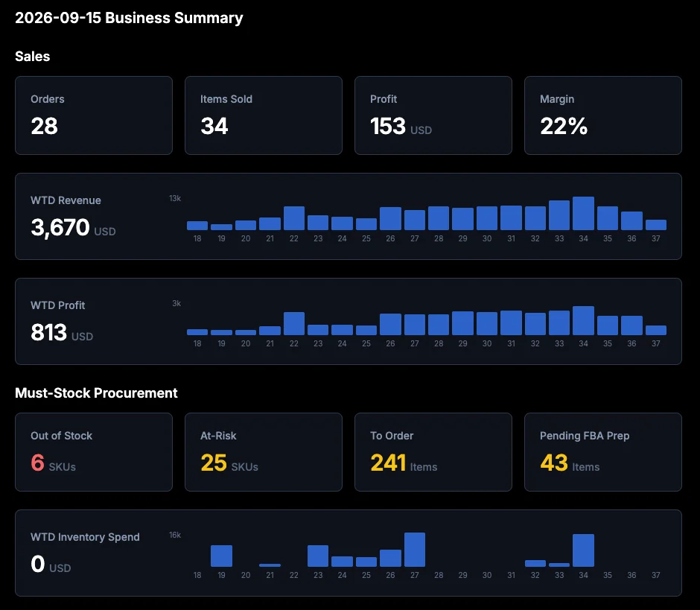Click the Out of Stock 6 SKUs card

(94, 452)
